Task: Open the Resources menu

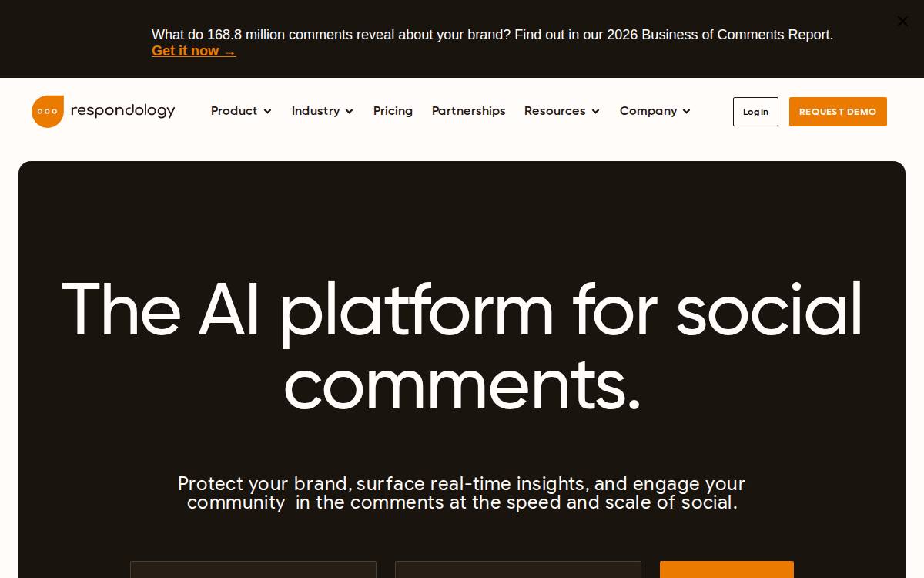Action: 555,111
